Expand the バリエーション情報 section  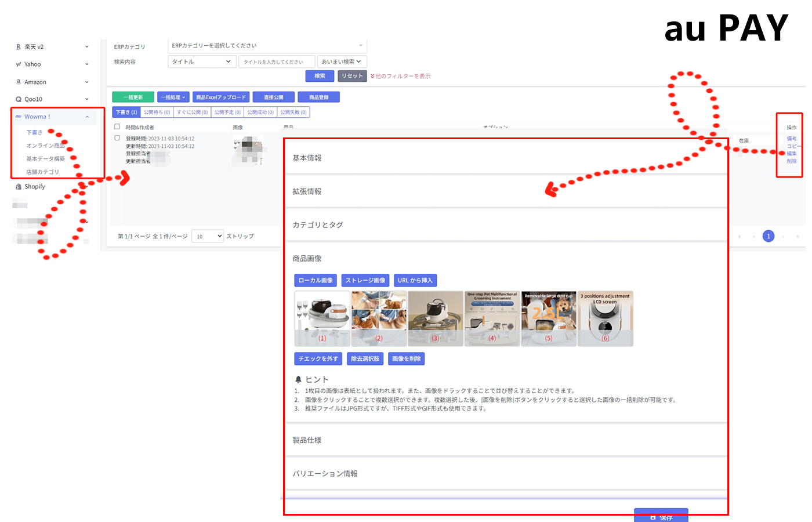click(x=506, y=474)
